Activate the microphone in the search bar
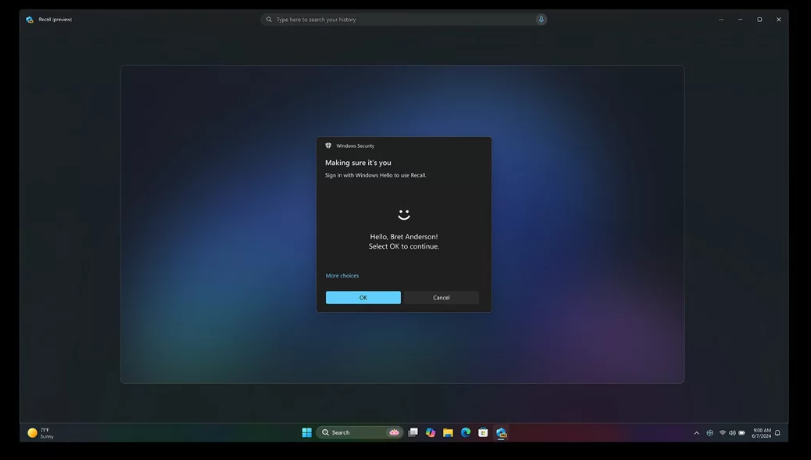Image resolution: width=811 pixels, height=460 pixels. click(540, 20)
